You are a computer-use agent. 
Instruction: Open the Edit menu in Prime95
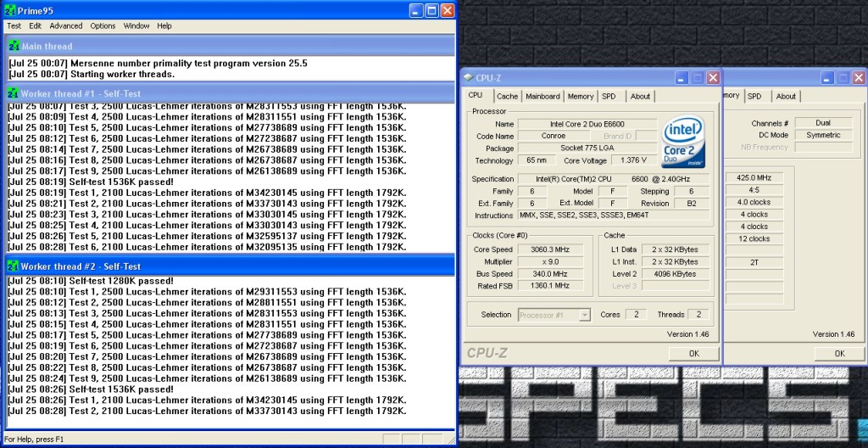[36, 26]
